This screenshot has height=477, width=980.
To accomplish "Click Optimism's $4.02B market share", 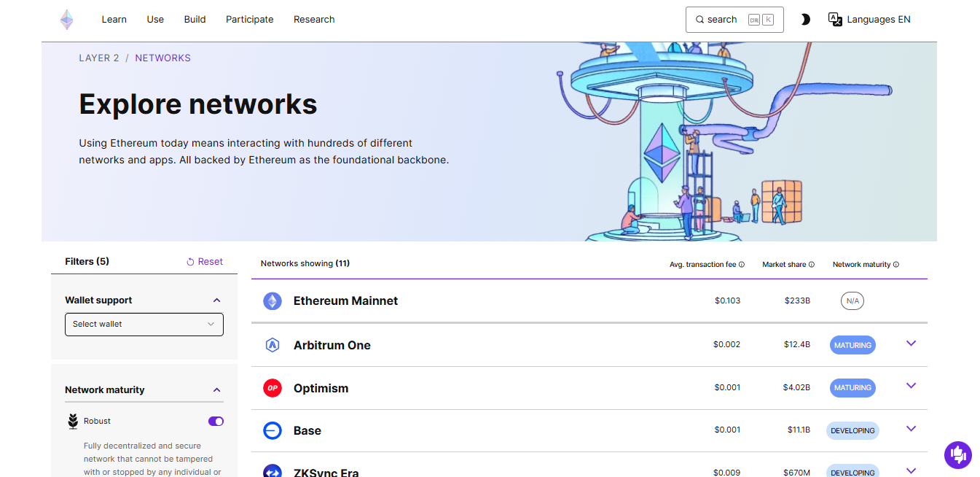I will tap(796, 387).
